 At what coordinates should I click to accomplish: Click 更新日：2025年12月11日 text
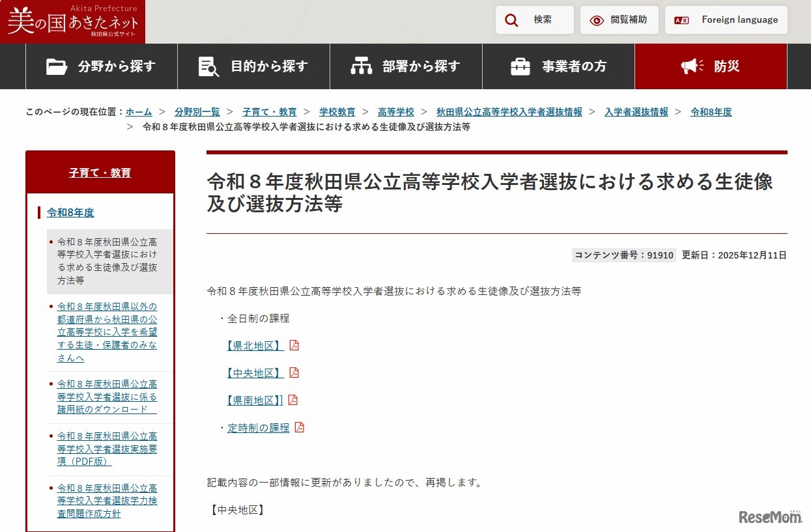(734, 255)
